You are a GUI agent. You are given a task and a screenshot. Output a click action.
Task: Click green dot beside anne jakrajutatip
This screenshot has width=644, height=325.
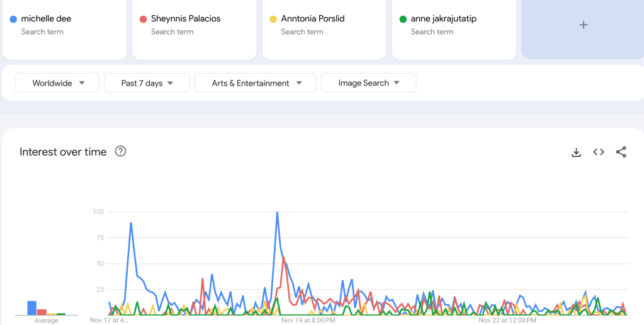click(403, 19)
